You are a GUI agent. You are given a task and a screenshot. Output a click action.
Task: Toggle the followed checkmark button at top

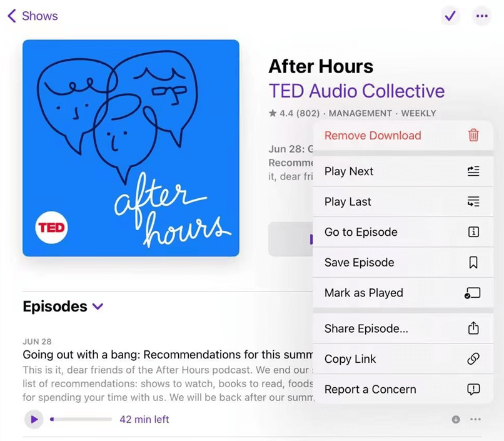coord(450,16)
